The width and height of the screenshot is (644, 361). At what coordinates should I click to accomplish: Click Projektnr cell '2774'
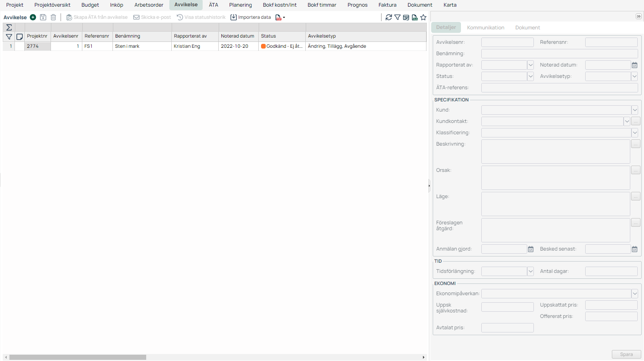tap(38, 46)
